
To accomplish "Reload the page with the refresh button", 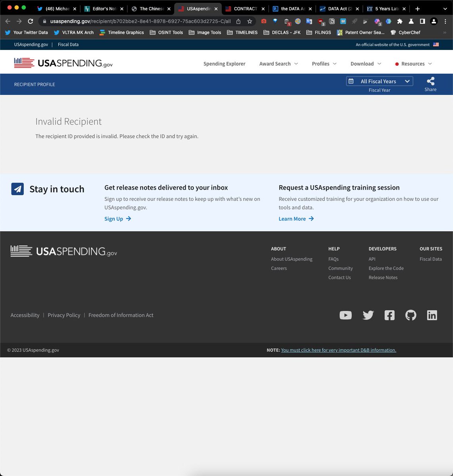I will pyautogui.click(x=31, y=21).
